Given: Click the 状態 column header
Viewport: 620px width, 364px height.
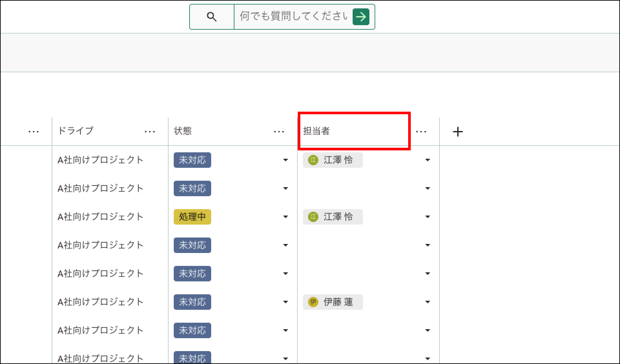Looking at the screenshot, I should (x=183, y=131).
